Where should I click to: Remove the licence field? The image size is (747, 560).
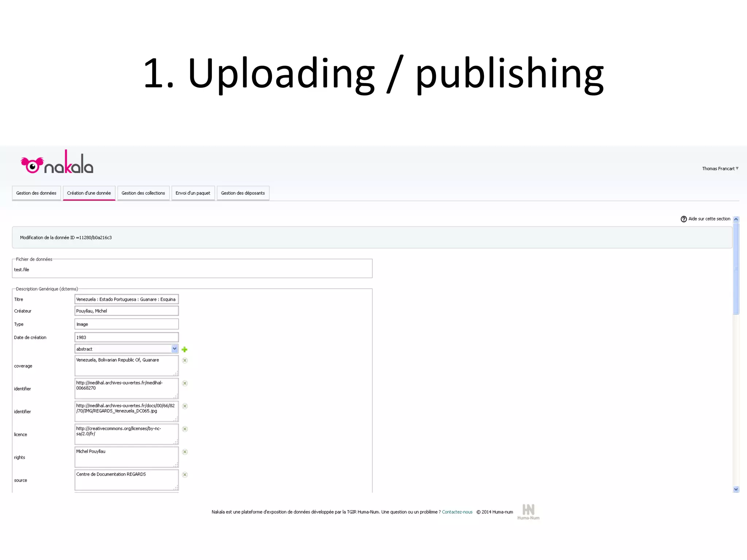185,429
